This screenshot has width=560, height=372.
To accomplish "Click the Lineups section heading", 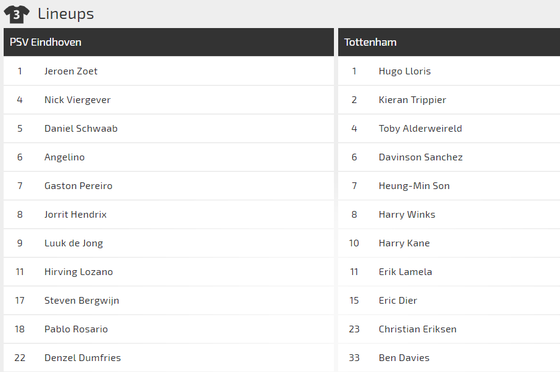I will point(66,14).
